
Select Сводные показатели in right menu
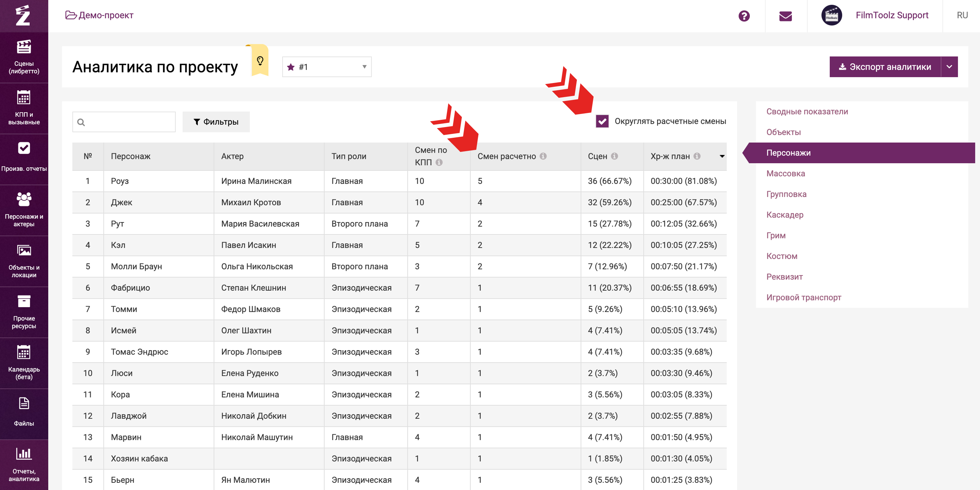(x=807, y=111)
